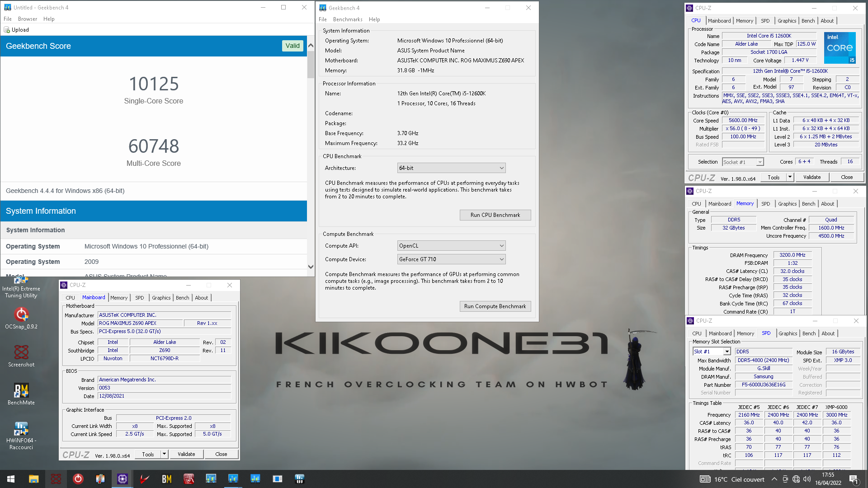This screenshot has height=488, width=868.
Task: Click the BM BenchMate taskbar icon
Action: point(166,479)
